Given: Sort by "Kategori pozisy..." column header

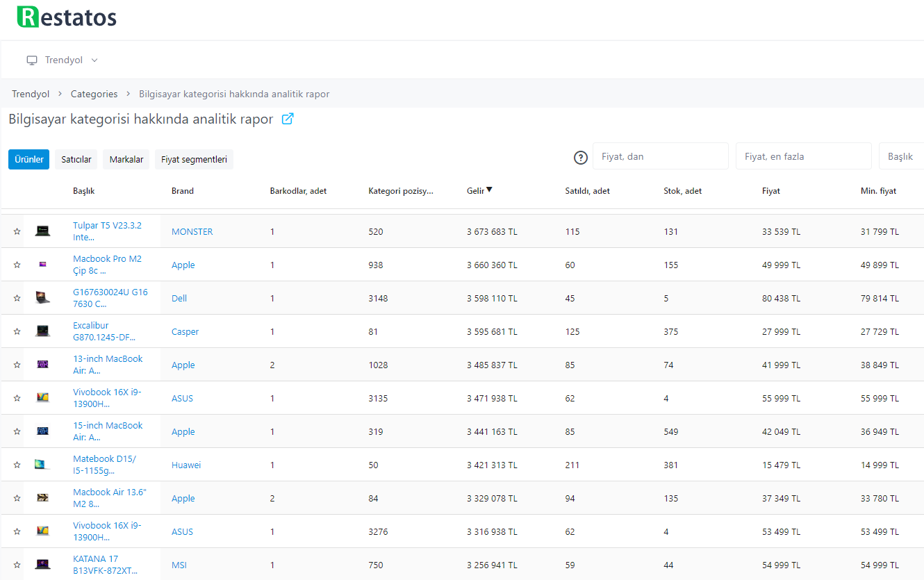Looking at the screenshot, I should [x=401, y=191].
